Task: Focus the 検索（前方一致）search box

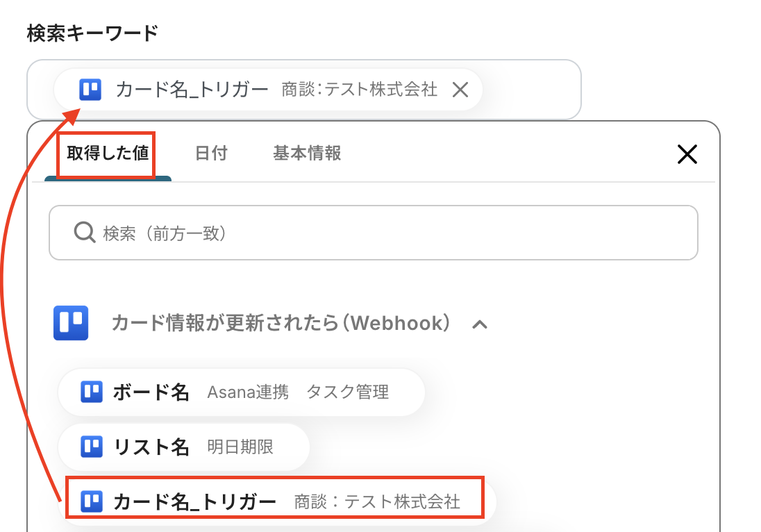Action: click(x=389, y=233)
